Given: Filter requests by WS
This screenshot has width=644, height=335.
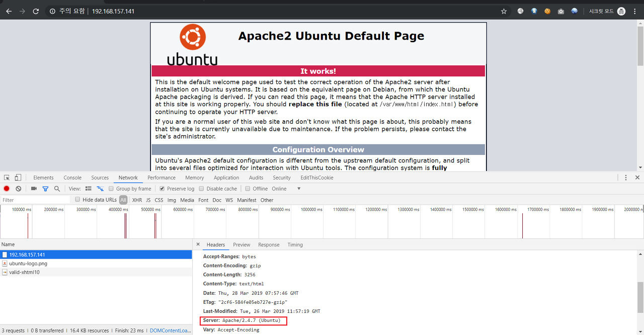Looking at the screenshot, I should coord(229,200).
